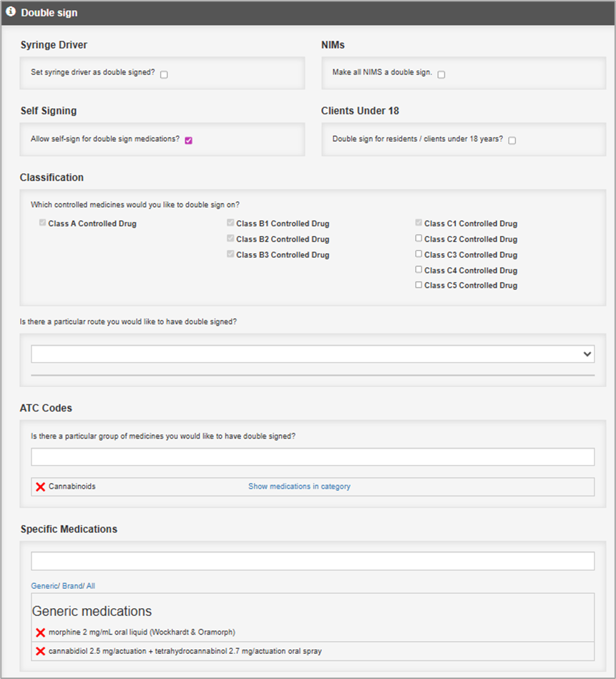Filter medications by Generic
The height and width of the screenshot is (679, 616).
click(x=44, y=586)
